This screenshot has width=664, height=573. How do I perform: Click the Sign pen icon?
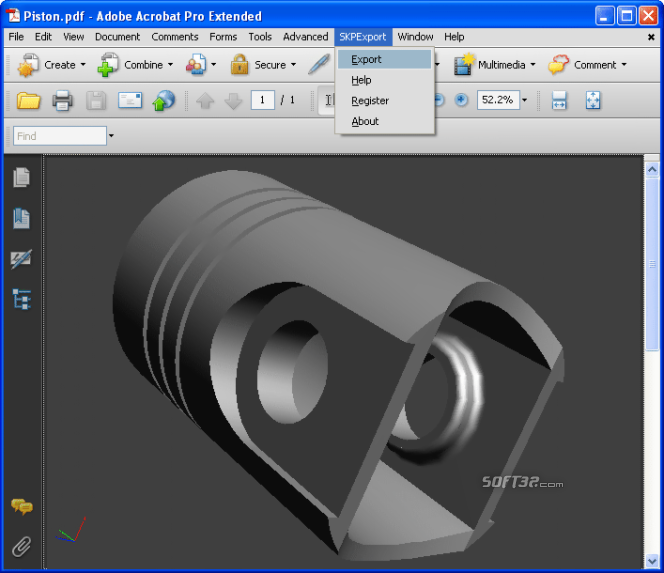(x=319, y=64)
